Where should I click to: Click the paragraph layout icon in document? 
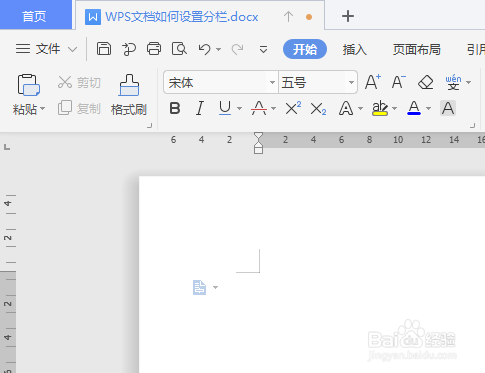[199, 287]
